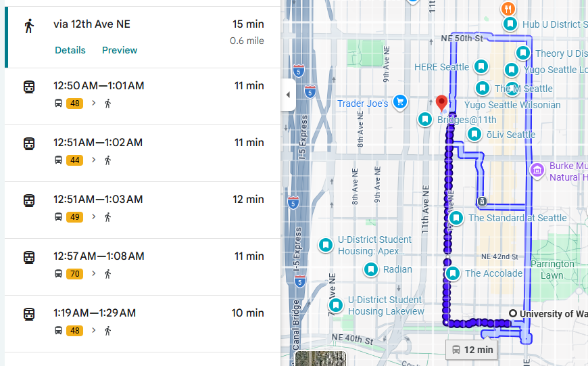This screenshot has width=588, height=366.
Task: Open Details for 12th Ave NE route
Action: coord(70,50)
